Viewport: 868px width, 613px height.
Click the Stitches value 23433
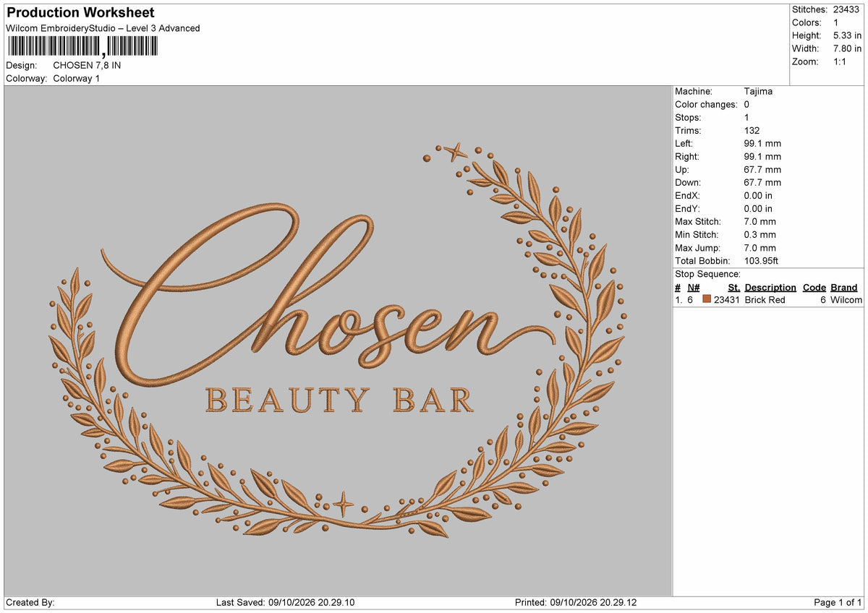[846, 9]
